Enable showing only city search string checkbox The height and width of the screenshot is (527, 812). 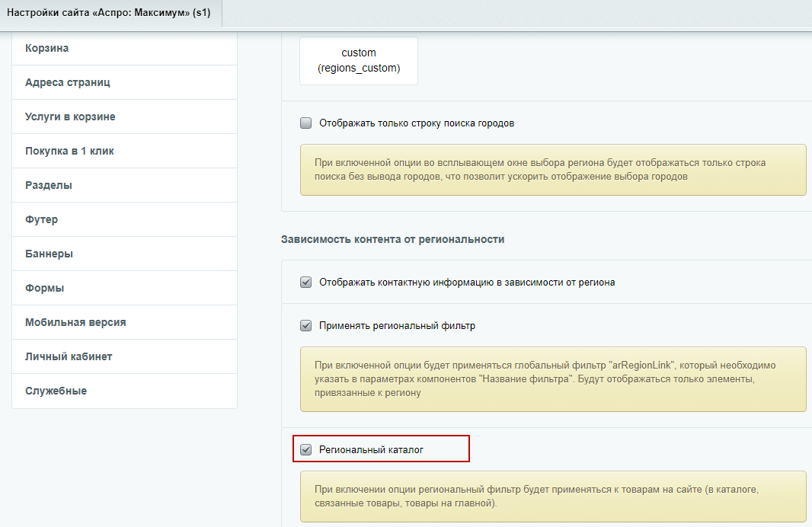click(x=306, y=123)
